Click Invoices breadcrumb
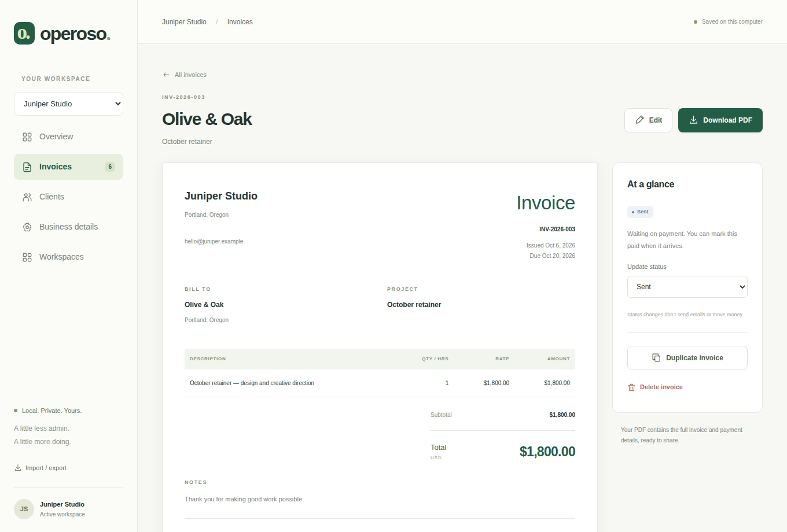 (240, 22)
